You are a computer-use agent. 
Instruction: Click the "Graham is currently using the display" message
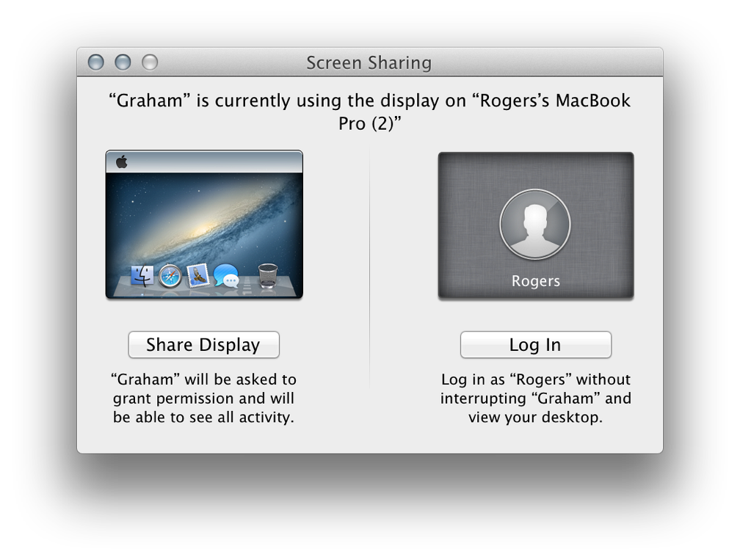point(369,112)
